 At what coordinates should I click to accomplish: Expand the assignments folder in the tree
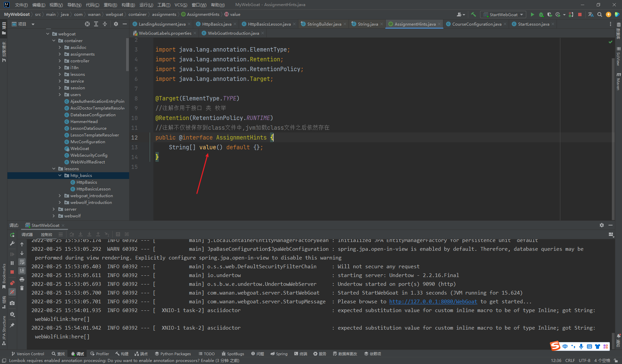click(x=60, y=54)
